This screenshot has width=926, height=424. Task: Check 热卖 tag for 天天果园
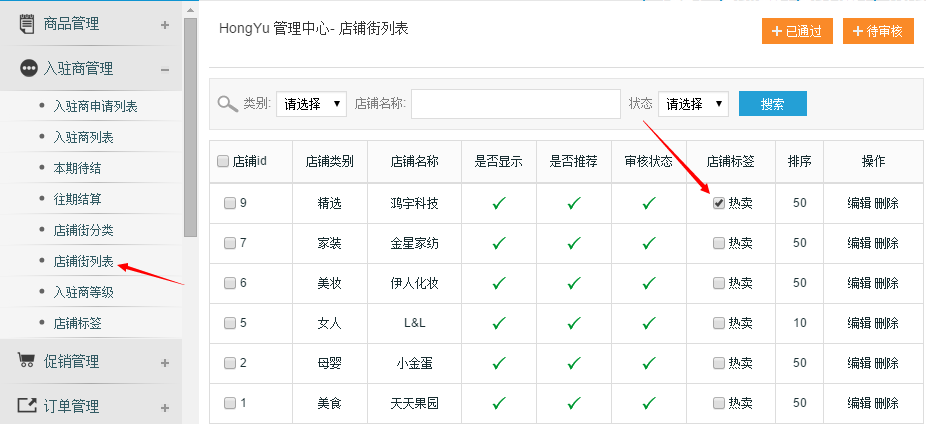719,403
